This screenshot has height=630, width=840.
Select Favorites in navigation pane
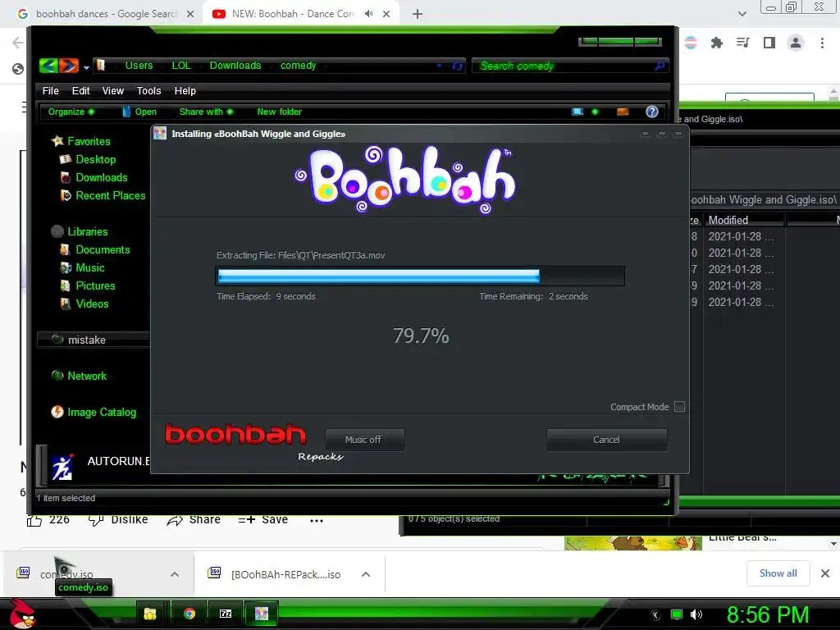click(x=81, y=141)
